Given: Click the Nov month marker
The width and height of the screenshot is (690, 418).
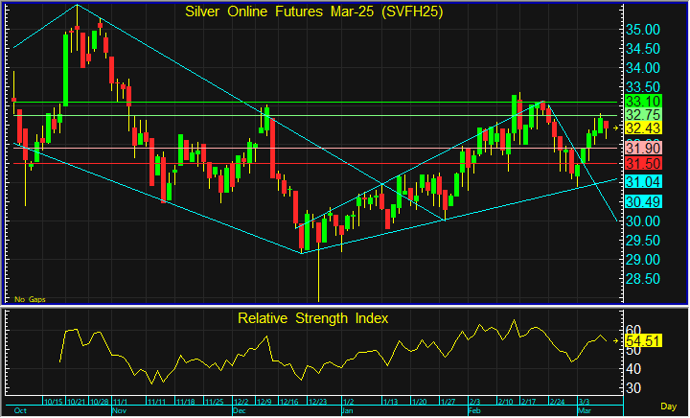Looking at the screenshot, I should click(x=119, y=411).
